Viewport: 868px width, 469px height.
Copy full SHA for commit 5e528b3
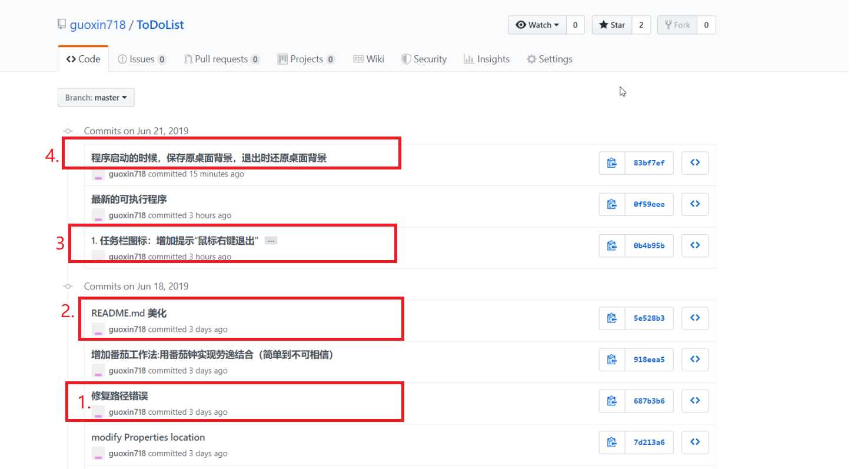click(612, 318)
